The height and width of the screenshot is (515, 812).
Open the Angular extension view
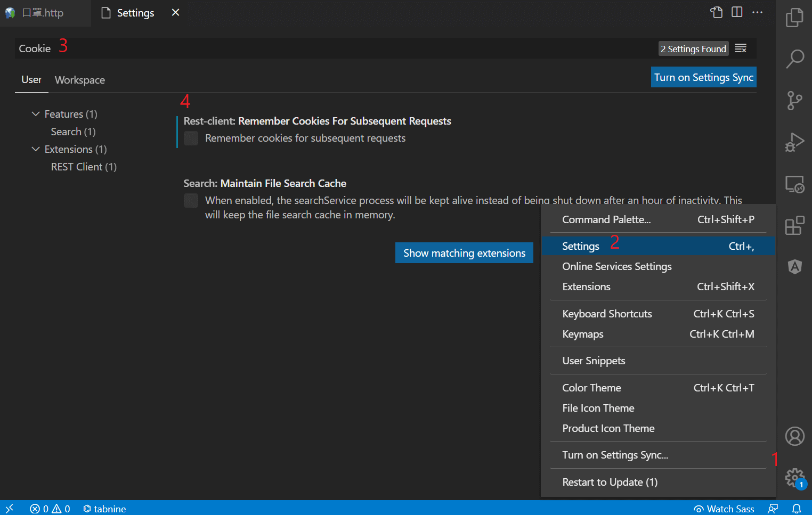794,266
